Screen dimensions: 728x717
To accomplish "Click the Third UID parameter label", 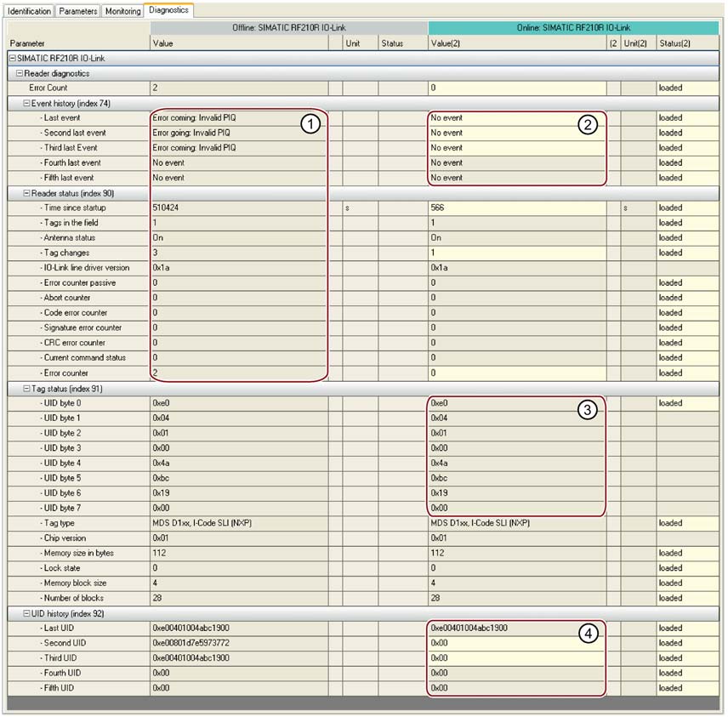I will [x=60, y=658].
